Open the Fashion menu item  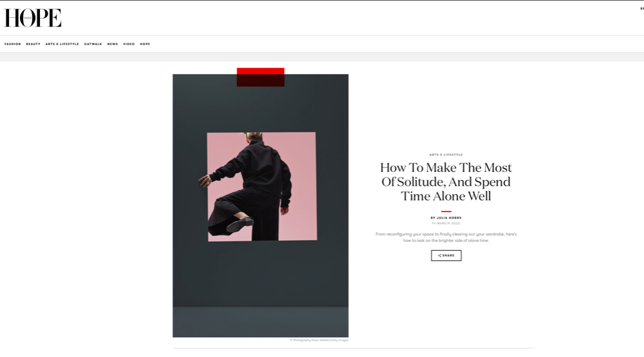click(x=13, y=44)
